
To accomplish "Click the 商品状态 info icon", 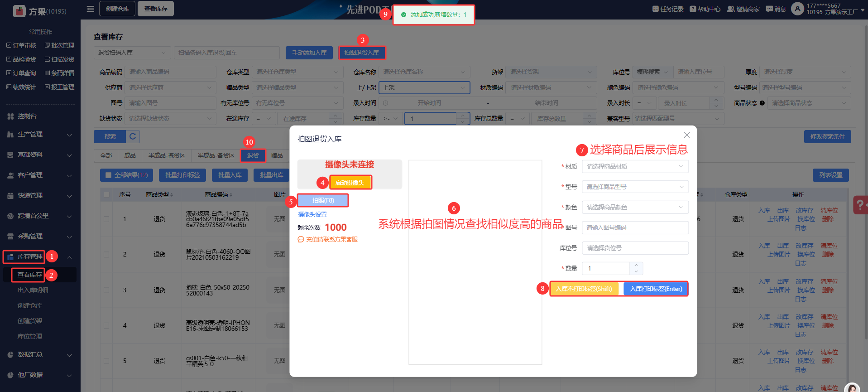I will (762, 103).
